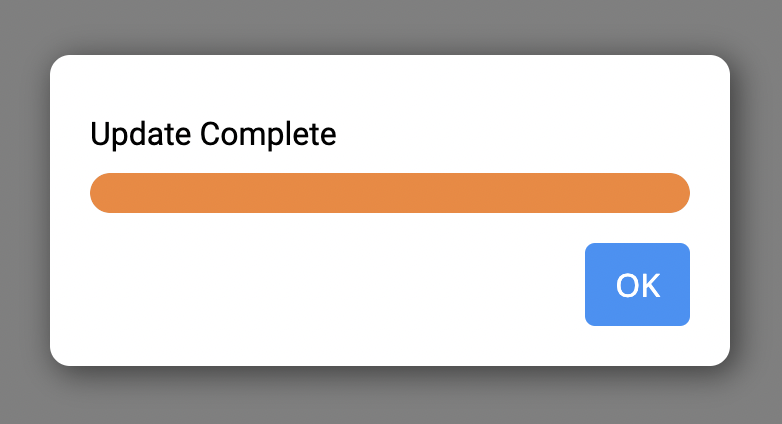This screenshot has height=424, width=782.
Task: Click the "Update Complete" title text
Action: 213,134
